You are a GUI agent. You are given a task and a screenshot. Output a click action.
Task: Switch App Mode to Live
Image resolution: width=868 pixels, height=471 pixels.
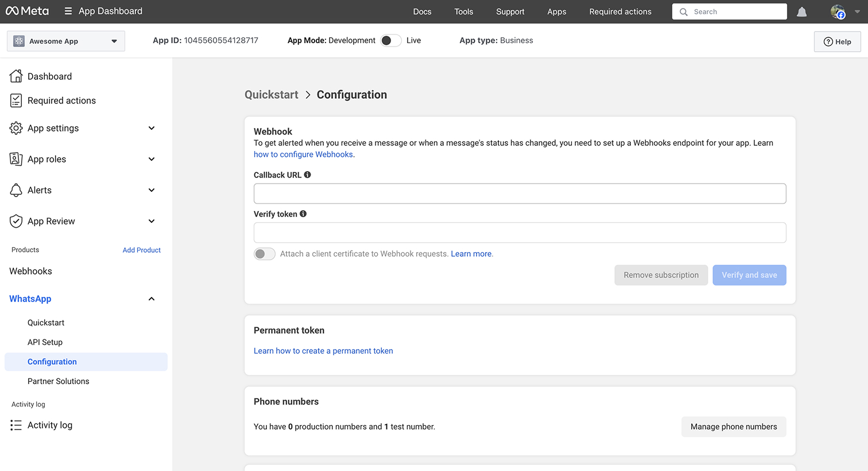390,40
